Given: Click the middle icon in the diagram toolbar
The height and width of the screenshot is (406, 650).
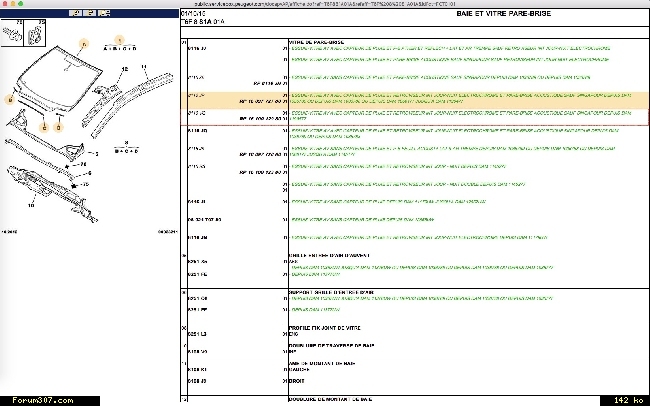Looking at the screenshot, I should point(90,13).
